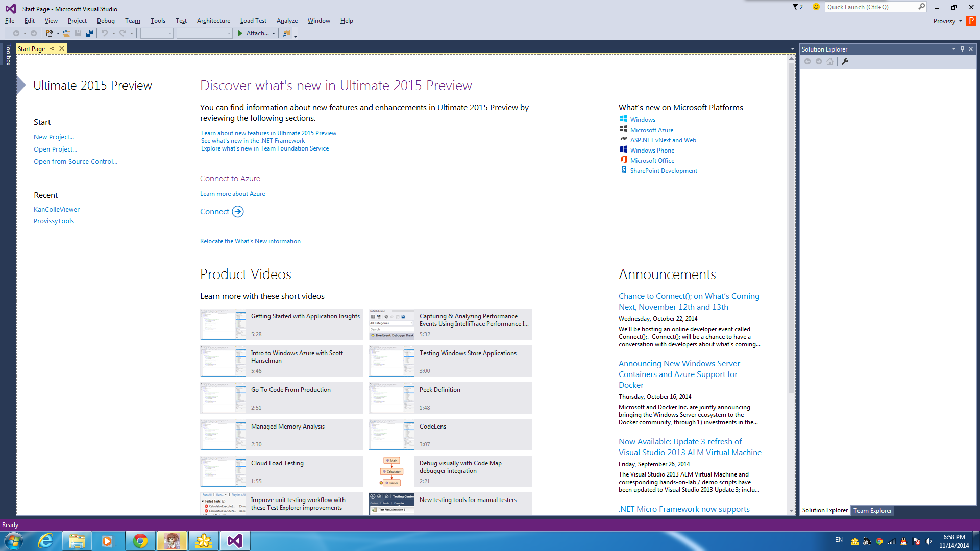980x551 pixels.
Task: Open the Peek Definition video
Action: coord(450,398)
